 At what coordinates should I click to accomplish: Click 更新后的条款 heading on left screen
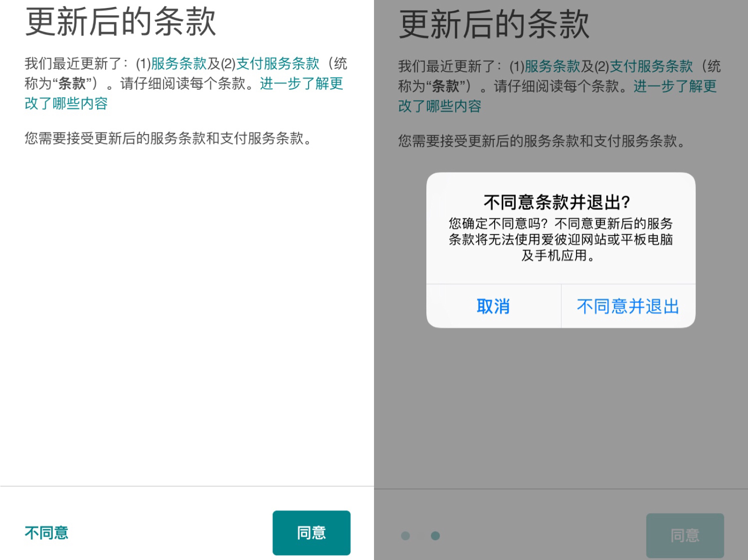120,22
